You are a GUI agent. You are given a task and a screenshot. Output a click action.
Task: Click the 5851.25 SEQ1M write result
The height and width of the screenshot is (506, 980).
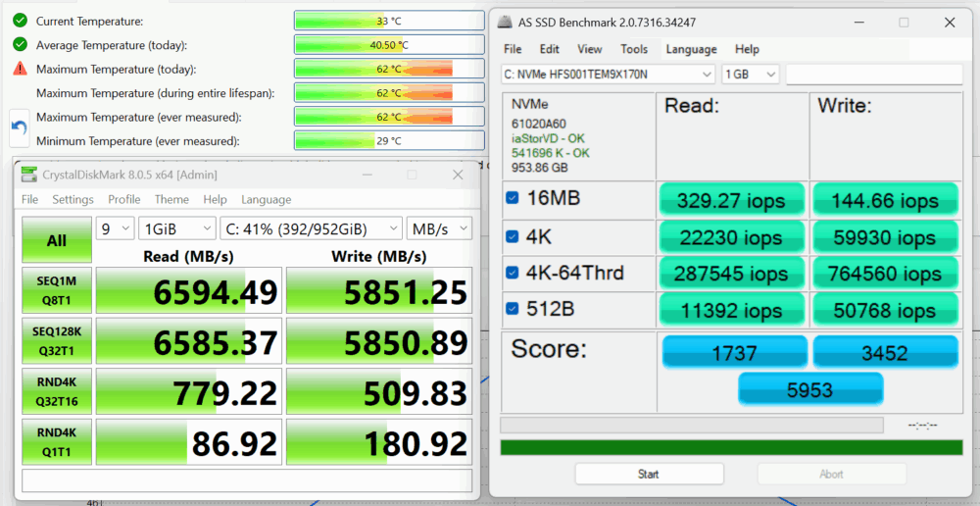click(379, 291)
